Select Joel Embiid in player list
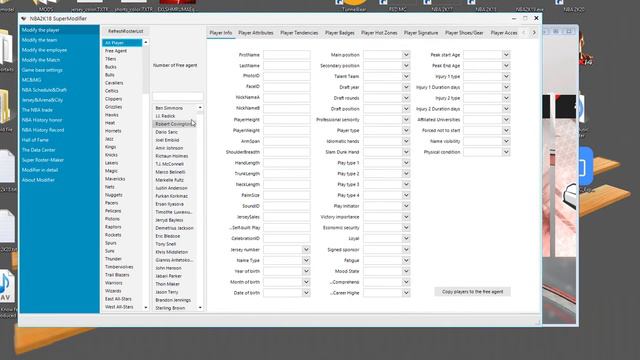The image size is (640, 360). point(167,140)
